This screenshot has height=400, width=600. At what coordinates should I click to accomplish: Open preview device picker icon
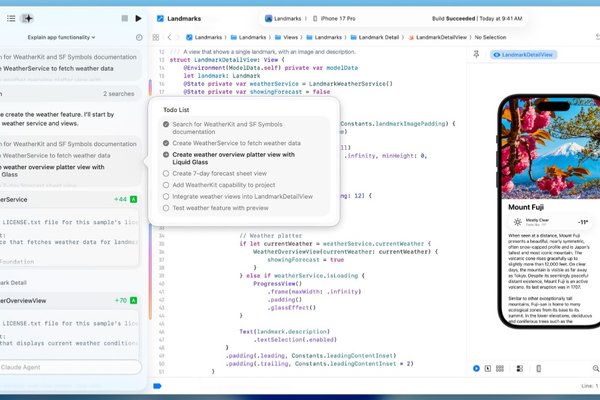click(x=538, y=368)
